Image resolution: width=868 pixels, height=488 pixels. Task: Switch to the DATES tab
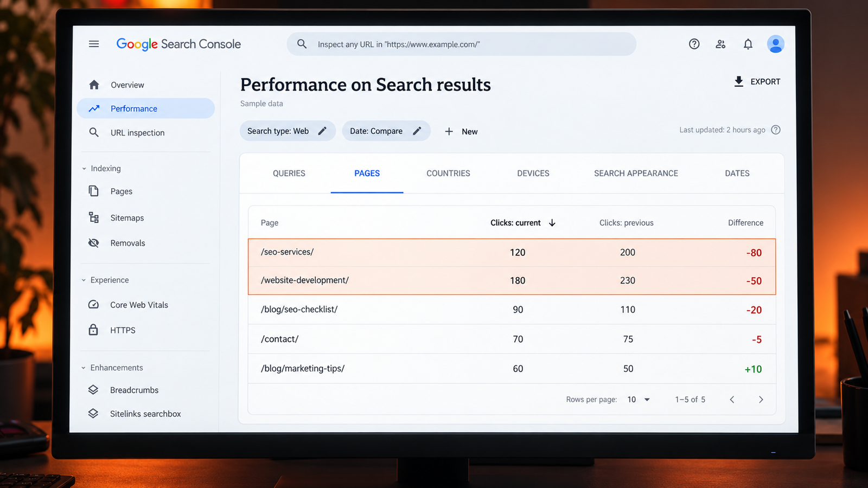click(x=737, y=174)
